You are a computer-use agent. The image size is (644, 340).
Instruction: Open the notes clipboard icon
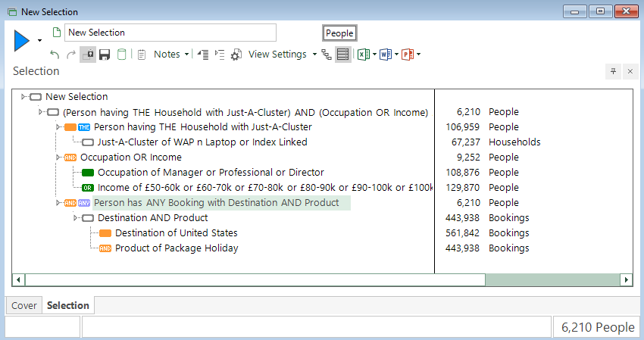point(142,55)
